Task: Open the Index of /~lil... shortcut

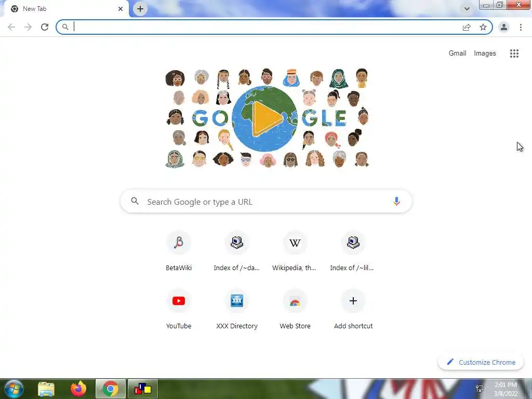Action: [x=353, y=251]
